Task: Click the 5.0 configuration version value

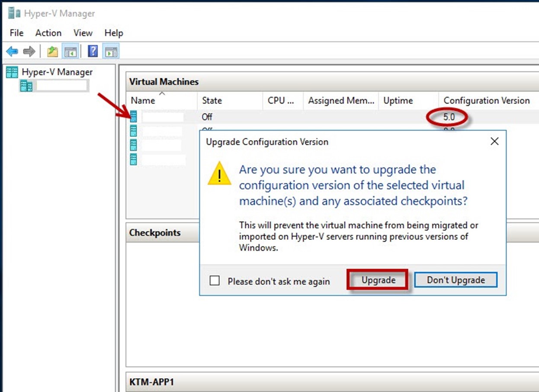Action: [449, 117]
